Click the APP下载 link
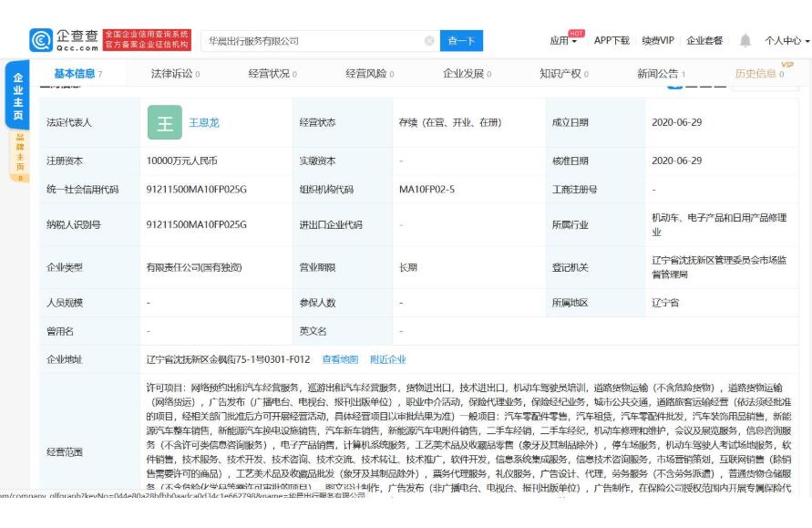The height and width of the screenshot is (528, 812). click(x=612, y=40)
